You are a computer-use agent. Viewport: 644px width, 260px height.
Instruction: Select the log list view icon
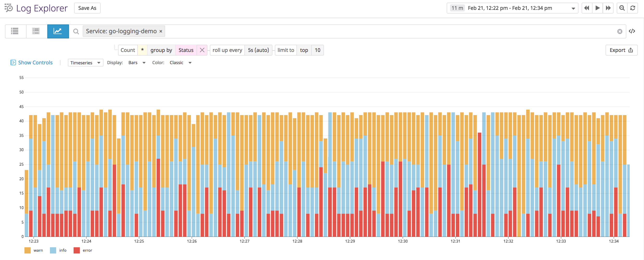point(15,31)
